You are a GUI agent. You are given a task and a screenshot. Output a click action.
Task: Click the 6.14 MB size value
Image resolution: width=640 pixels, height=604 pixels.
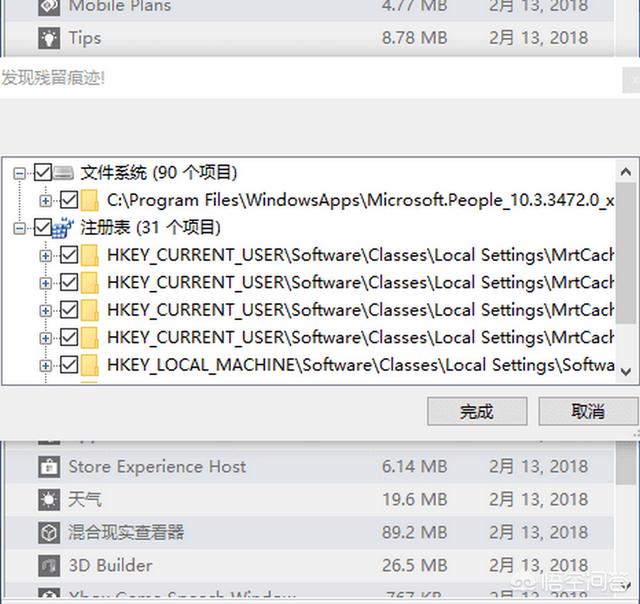tap(415, 466)
